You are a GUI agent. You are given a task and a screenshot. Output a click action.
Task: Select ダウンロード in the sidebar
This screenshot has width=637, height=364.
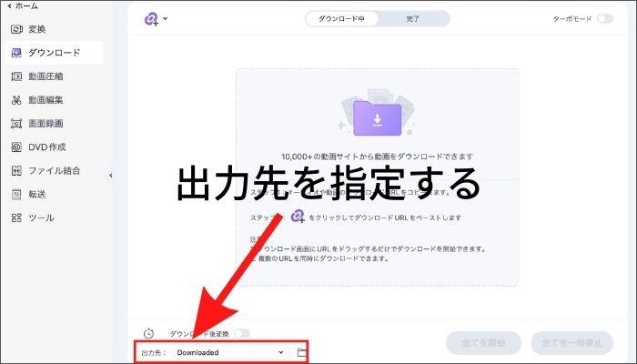pyautogui.click(x=54, y=53)
